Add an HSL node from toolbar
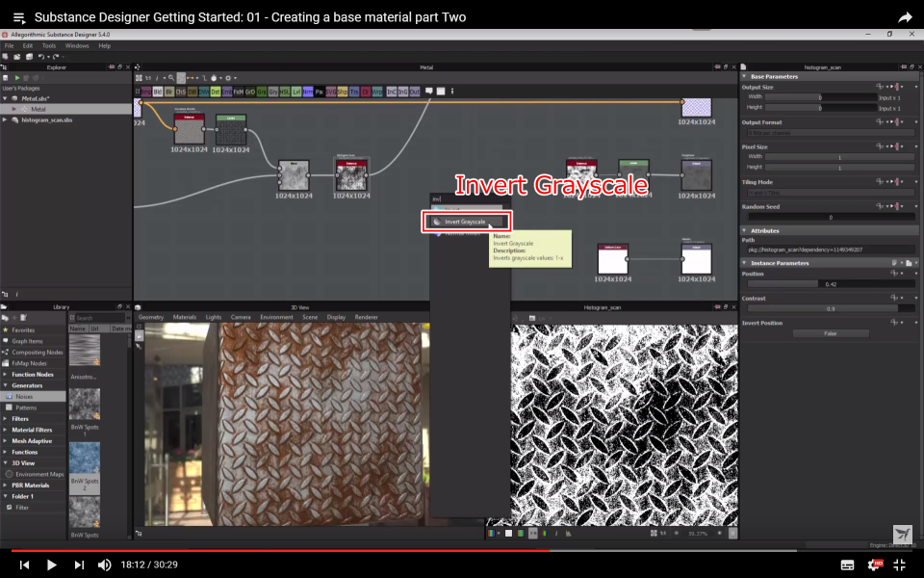This screenshot has height=578, width=924. (x=285, y=92)
